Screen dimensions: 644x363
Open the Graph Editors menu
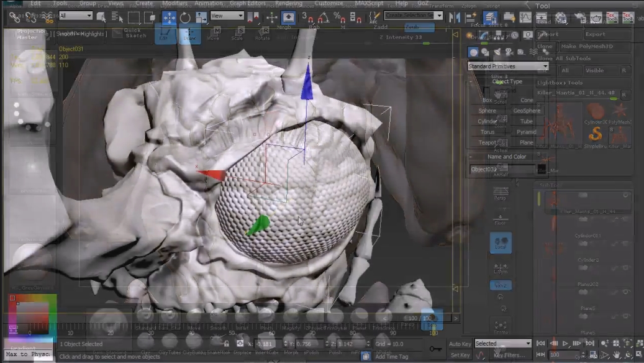tap(248, 3)
